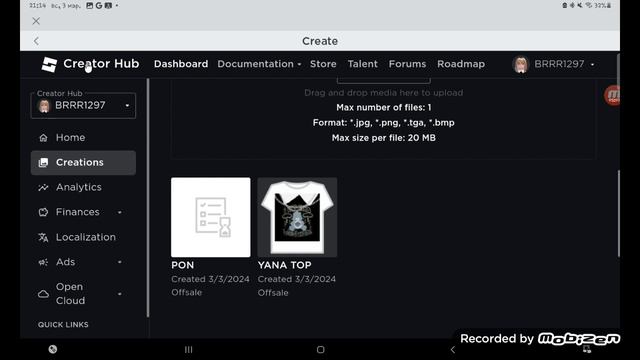Click PON 'Created 3/3/2024' text
640x360 pixels.
click(x=210, y=279)
